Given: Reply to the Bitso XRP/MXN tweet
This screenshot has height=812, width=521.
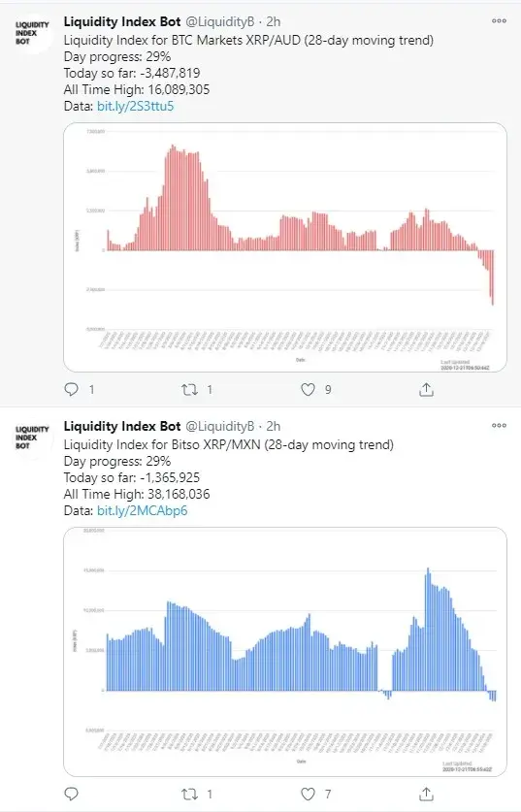Looking at the screenshot, I should click(x=72, y=794).
